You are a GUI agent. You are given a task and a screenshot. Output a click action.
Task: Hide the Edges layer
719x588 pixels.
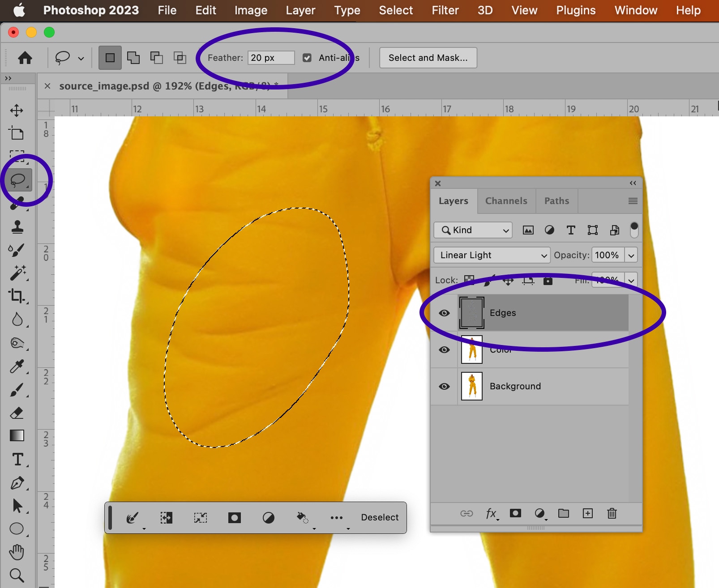pos(444,313)
